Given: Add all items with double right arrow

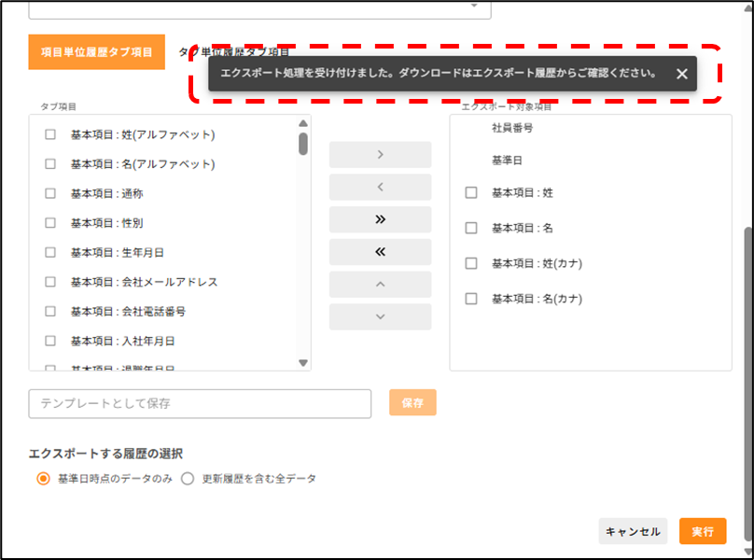Looking at the screenshot, I should (x=380, y=220).
